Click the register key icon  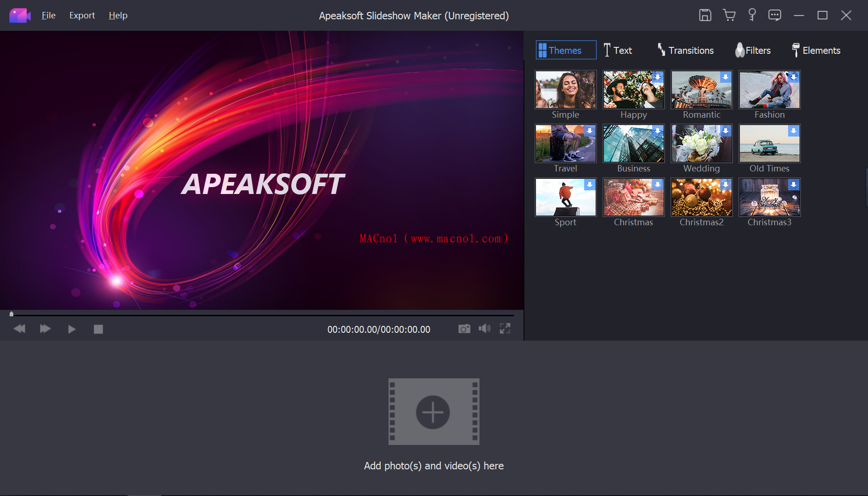(752, 15)
